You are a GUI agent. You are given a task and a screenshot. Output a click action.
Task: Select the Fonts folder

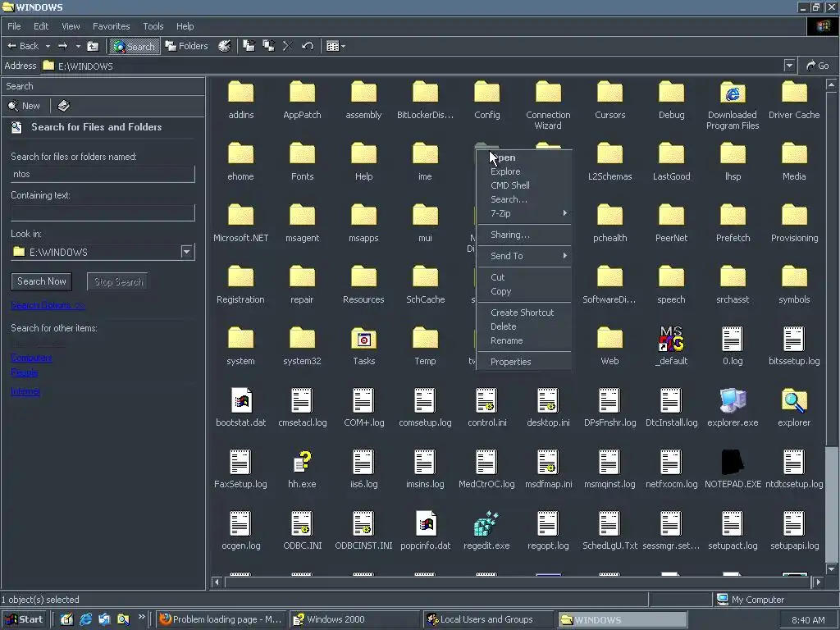pyautogui.click(x=302, y=162)
